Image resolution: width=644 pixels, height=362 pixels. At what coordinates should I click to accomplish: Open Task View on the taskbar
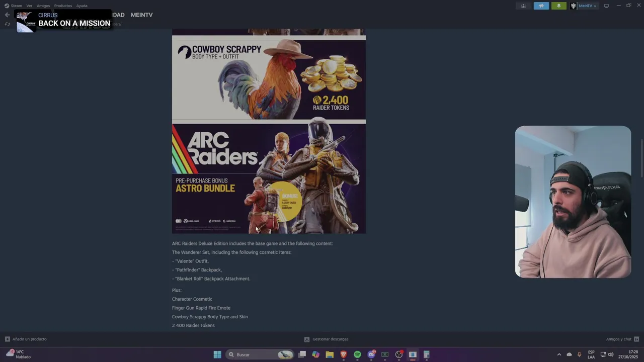[x=302, y=354]
